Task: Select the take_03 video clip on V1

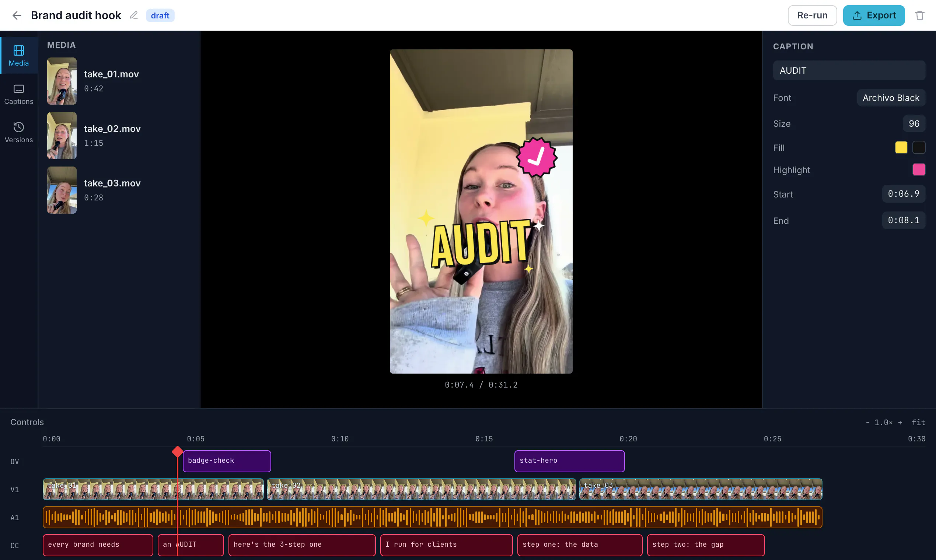Action: pos(701,489)
